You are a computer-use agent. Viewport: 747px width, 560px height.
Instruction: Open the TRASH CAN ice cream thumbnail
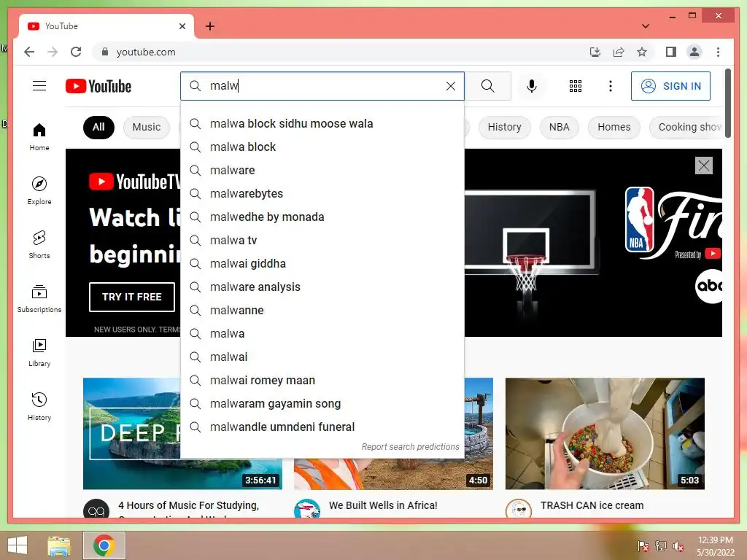pos(605,433)
